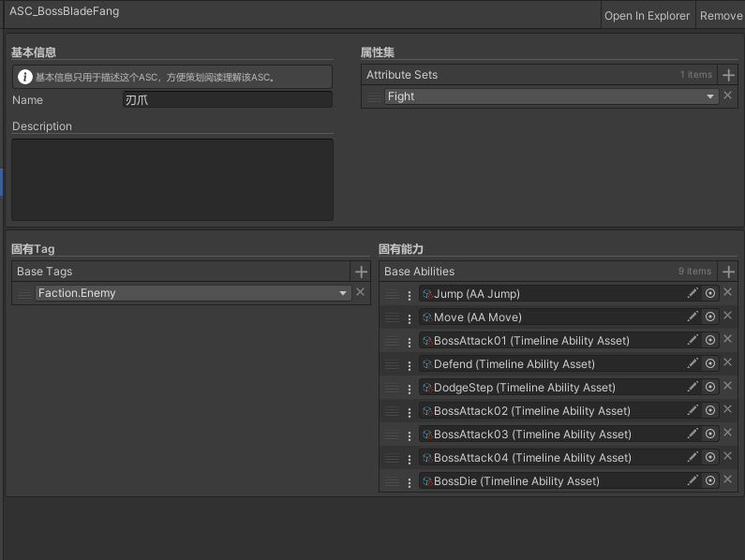
Task: Open the three-dot menu for DodgeStep
Action: click(x=410, y=389)
